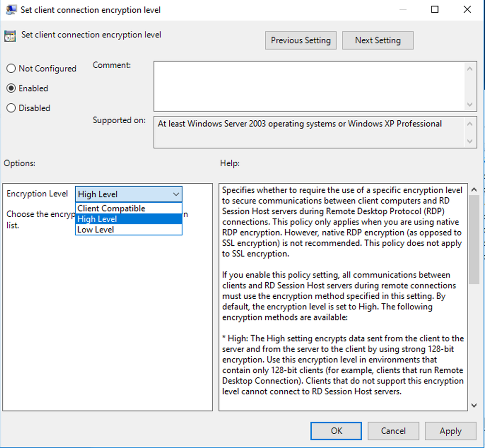Confirm changes with the OK button
The width and height of the screenshot is (485, 448).
336,431
